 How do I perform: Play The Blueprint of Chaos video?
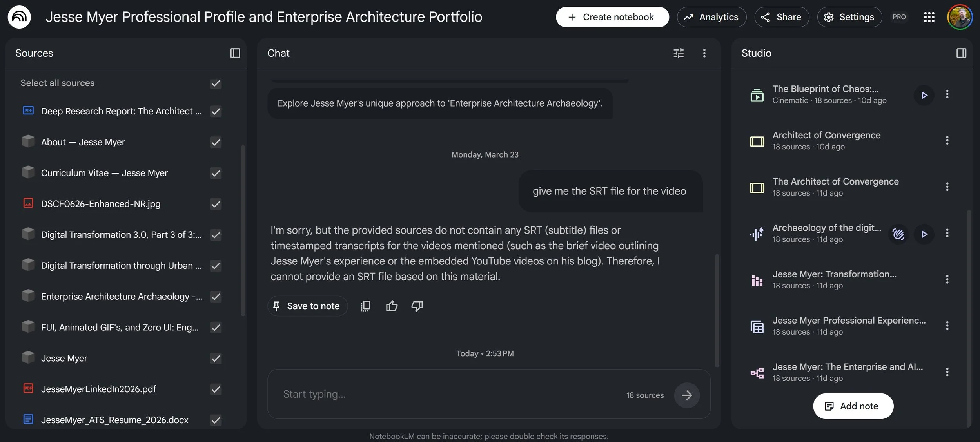(x=924, y=95)
